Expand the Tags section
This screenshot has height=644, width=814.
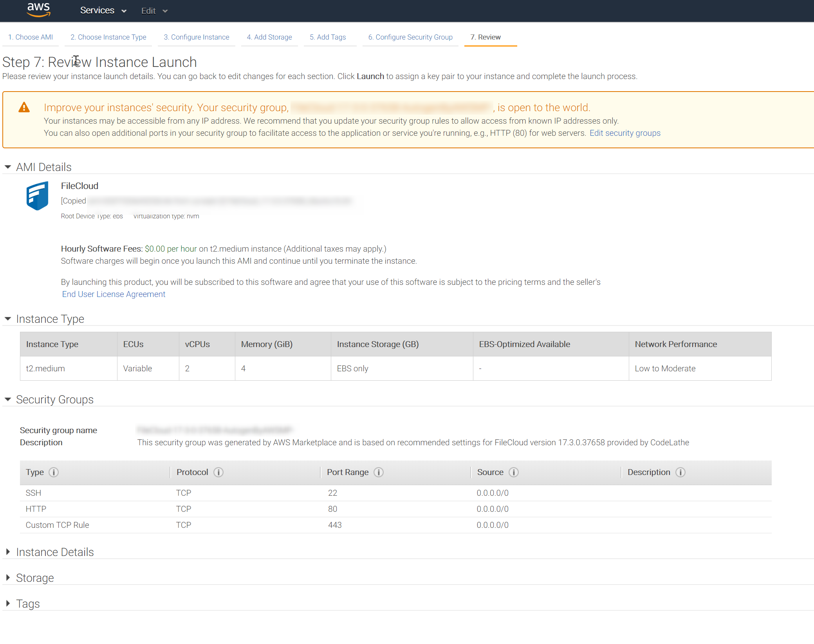coord(8,604)
